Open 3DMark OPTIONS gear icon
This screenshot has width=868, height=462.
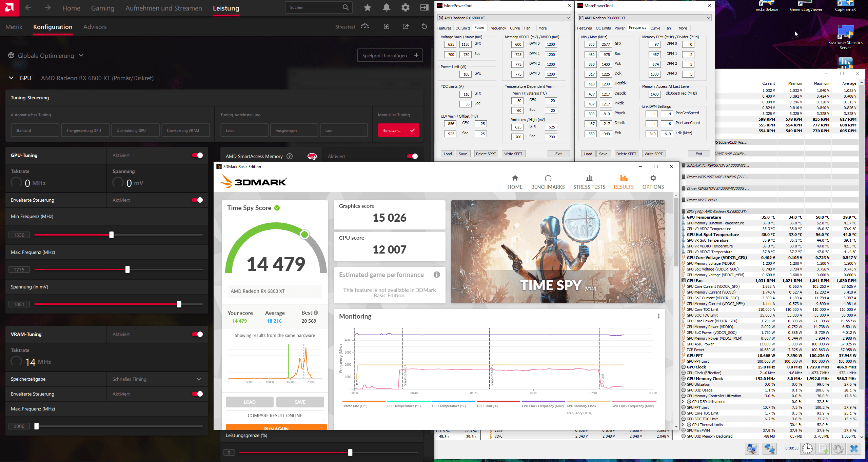[653, 178]
